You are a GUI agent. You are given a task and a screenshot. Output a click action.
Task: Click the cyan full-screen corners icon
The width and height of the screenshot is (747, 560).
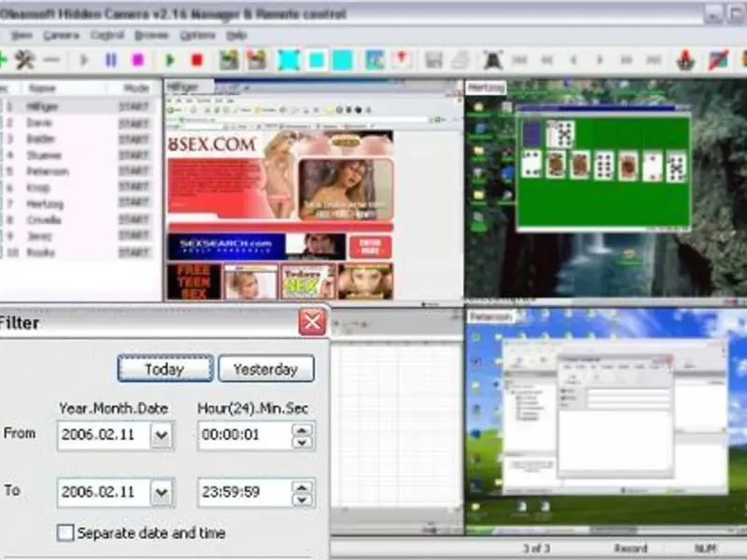click(x=289, y=60)
